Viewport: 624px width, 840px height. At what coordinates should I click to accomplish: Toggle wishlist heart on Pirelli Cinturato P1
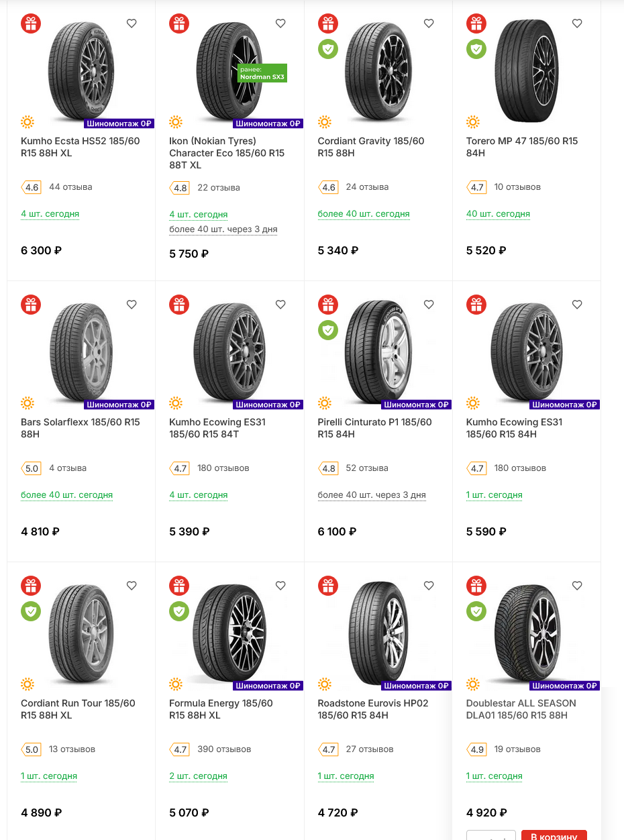[429, 305]
